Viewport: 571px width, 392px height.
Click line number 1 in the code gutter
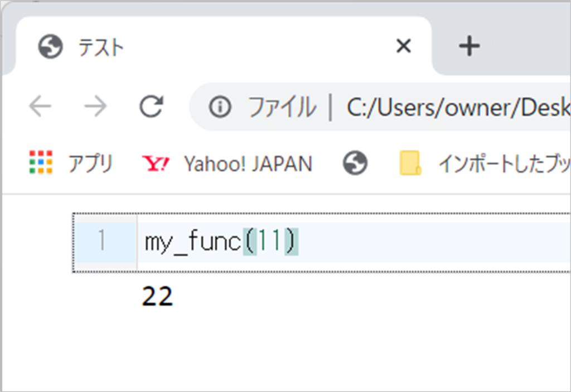point(102,241)
